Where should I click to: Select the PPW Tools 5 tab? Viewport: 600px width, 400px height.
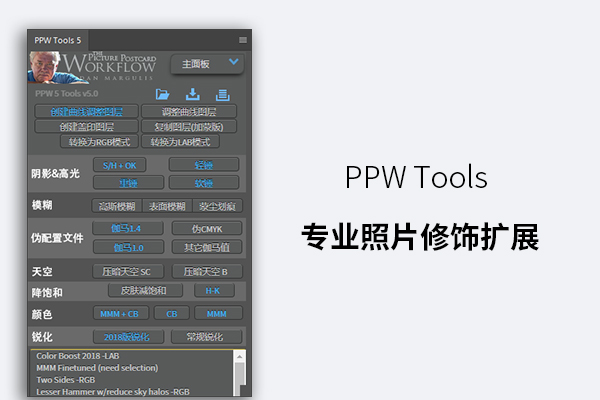tap(58, 40)
